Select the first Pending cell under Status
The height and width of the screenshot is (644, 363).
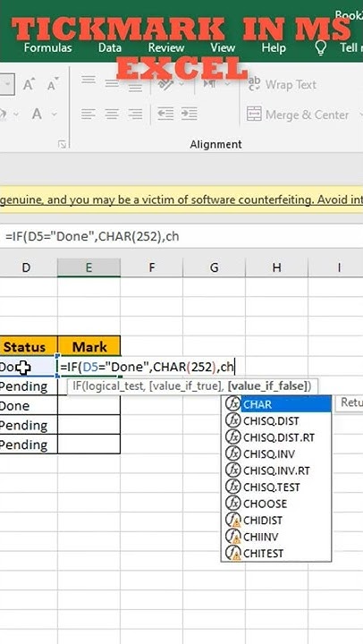point(29,386)
